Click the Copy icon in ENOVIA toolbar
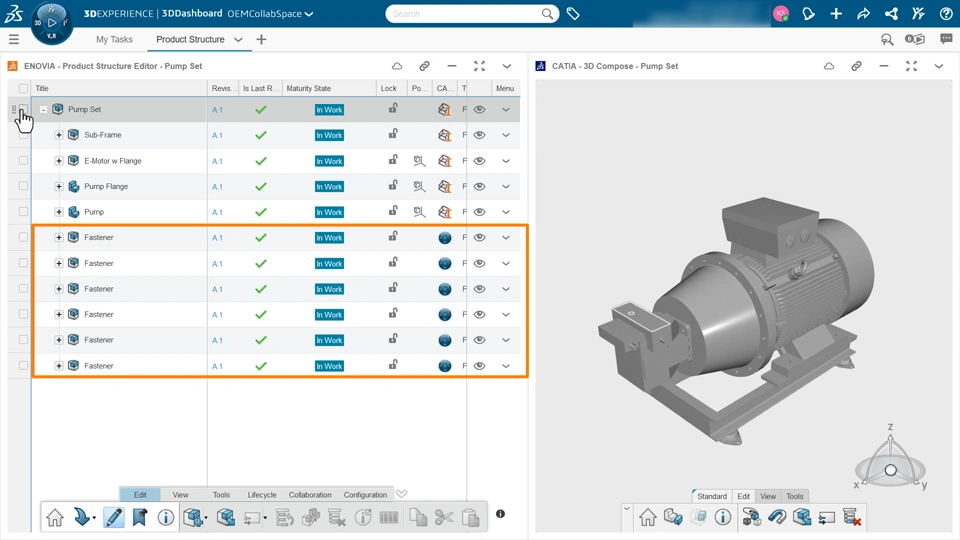 [x=418, y=517]
